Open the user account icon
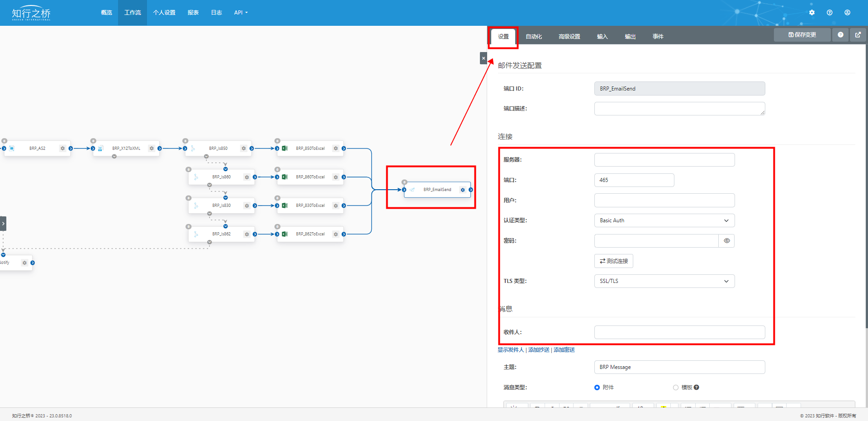The image size is (868, 421). tap(847, 13)
